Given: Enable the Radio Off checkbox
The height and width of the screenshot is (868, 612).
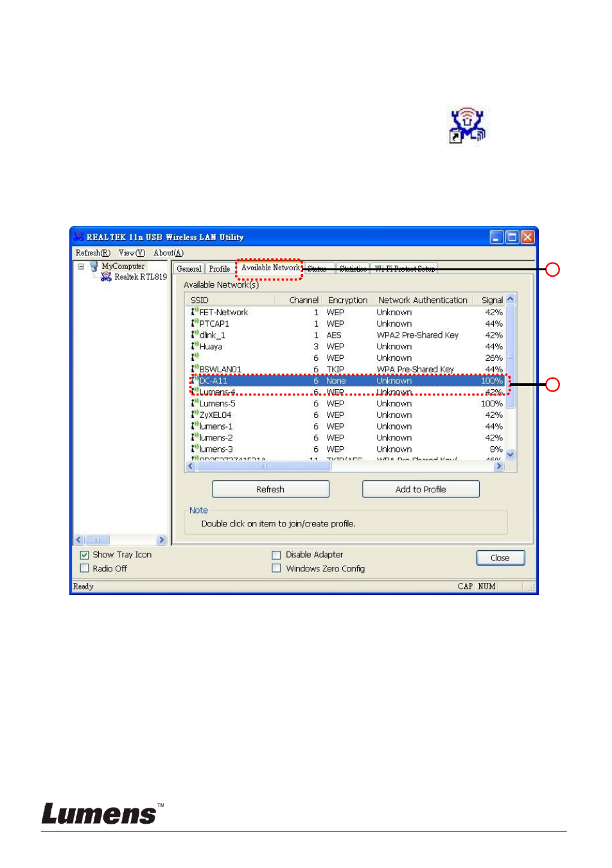Looking at the screenshot, I should coord(84,568).
